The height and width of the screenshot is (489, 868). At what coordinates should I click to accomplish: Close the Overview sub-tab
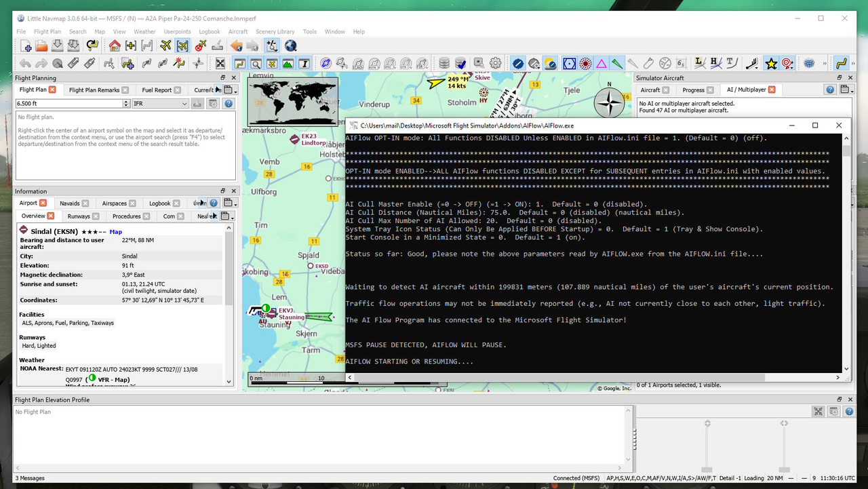pyautogui.click(x=52, y=216)
